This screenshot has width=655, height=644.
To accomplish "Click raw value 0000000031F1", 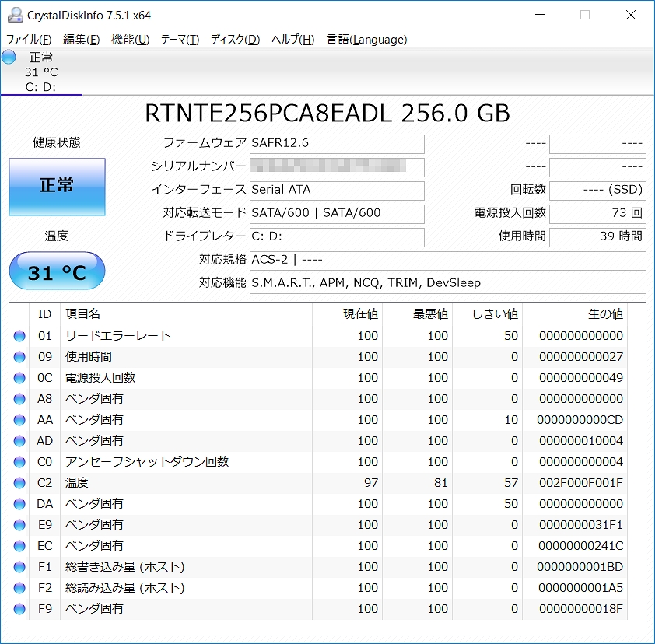I will [580, 524].
